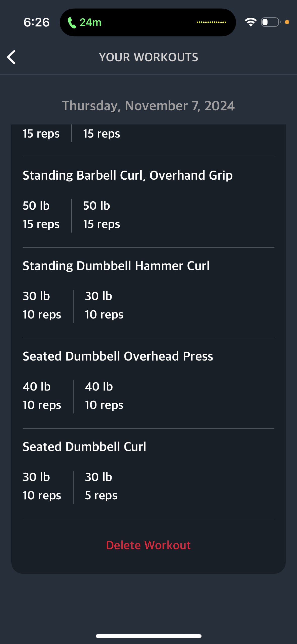Open the active call indicator showing 24m
This screenshot has width=297, height=644.
pos(85,23)
